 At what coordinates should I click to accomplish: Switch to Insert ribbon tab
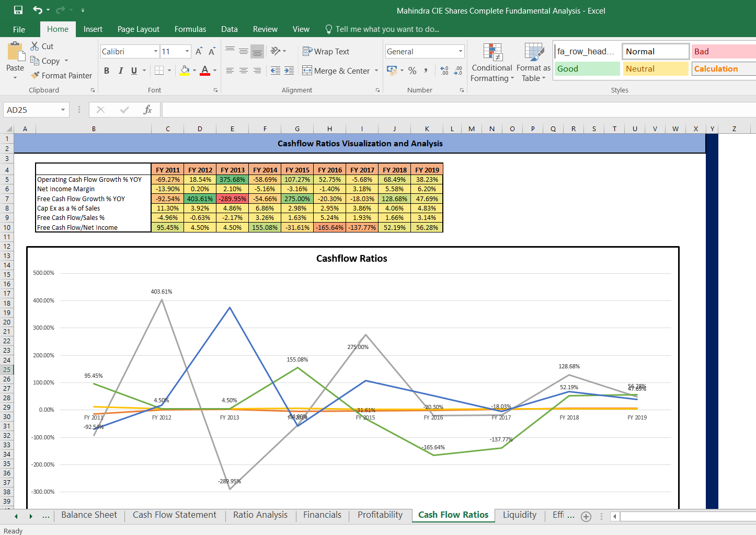(x=93, y=29)
